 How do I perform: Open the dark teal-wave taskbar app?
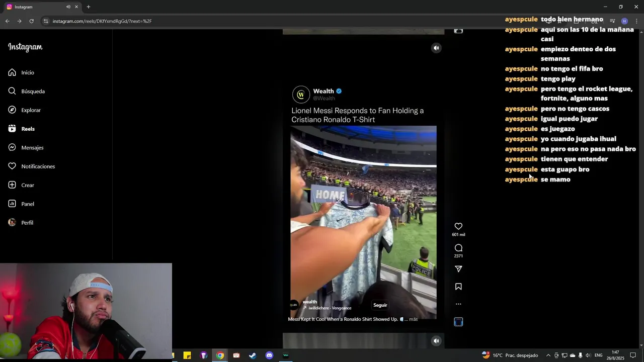[286, 355]
